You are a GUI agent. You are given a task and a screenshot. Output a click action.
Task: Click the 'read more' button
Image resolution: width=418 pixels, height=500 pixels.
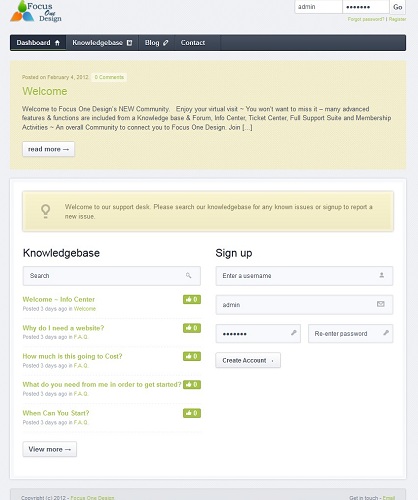48,149
